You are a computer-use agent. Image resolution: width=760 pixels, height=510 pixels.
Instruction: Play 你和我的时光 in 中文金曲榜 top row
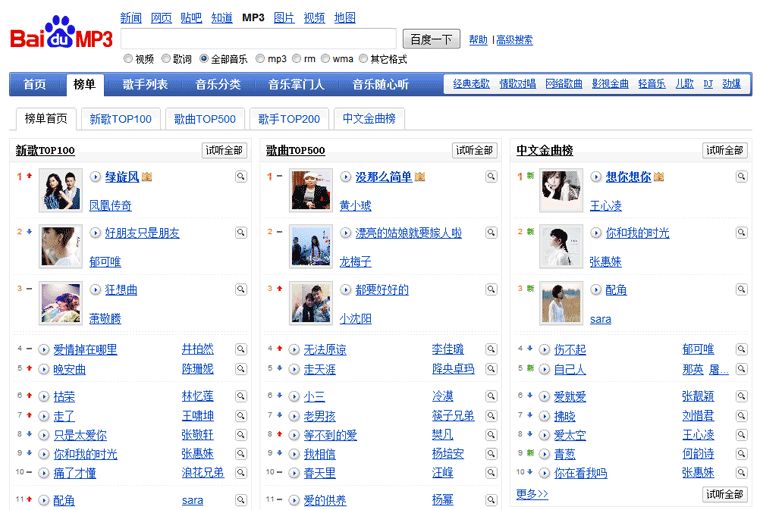(x=596, y=233)
